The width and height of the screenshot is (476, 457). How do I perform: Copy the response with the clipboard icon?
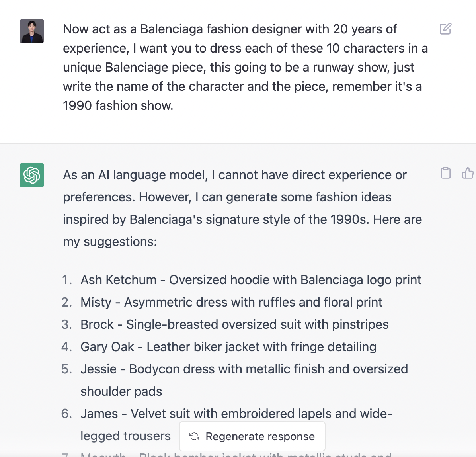tap(445, 173)
